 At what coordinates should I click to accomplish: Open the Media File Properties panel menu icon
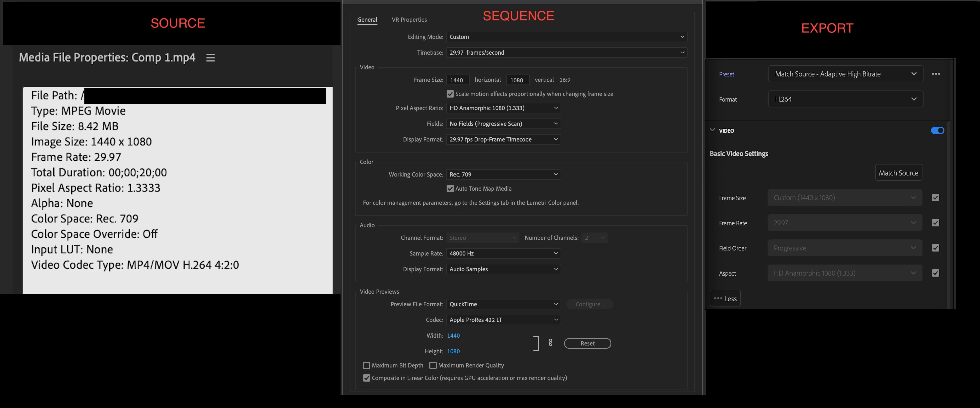(x=210, y=58)
